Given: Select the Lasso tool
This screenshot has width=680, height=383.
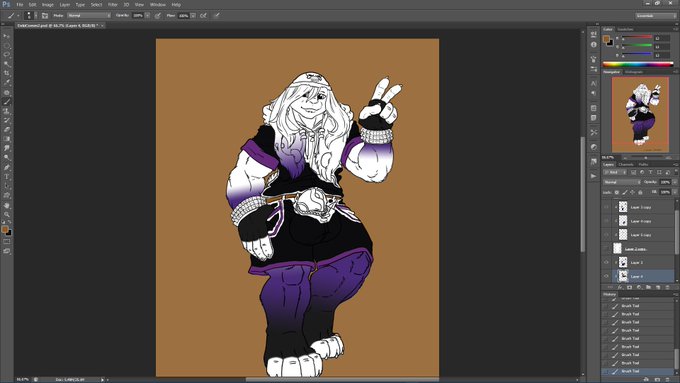Looking at the screenshot, I should [7, 55].
